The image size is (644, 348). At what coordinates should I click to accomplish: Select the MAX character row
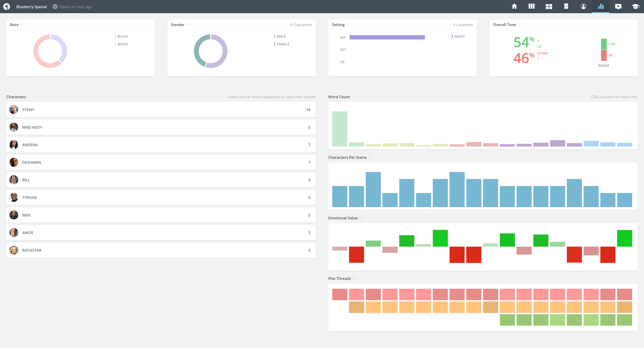coord(161,215)
